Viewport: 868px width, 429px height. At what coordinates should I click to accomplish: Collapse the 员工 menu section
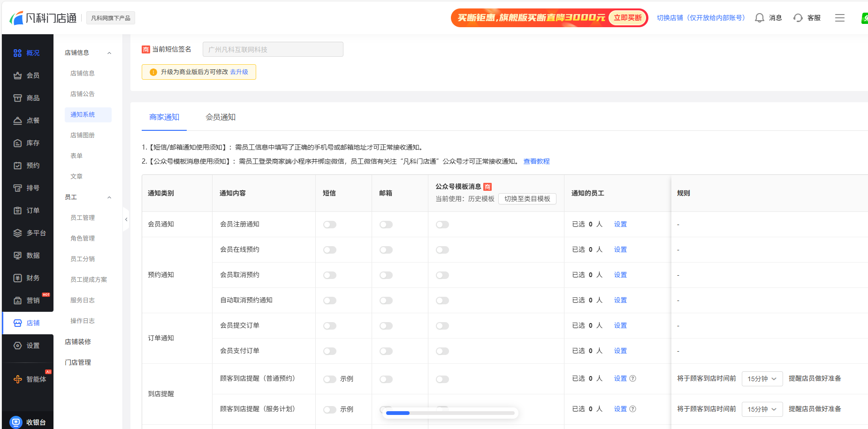109,197
